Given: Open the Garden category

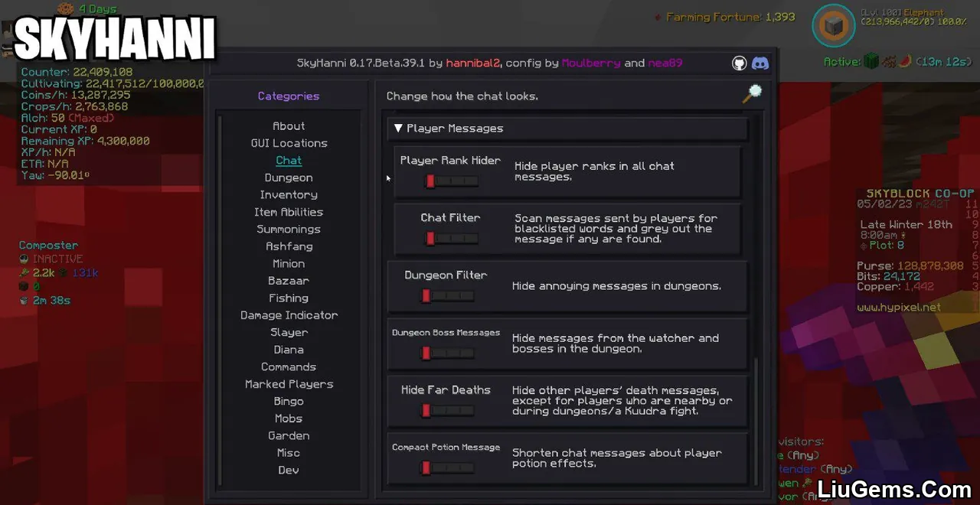Looking at the screenshot, I should coord(289,436).
